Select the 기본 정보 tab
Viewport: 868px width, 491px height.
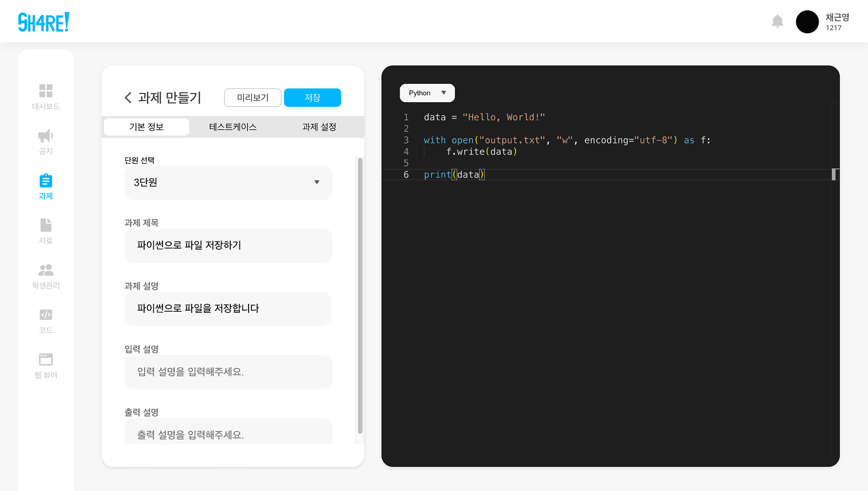tap(146, 127)
